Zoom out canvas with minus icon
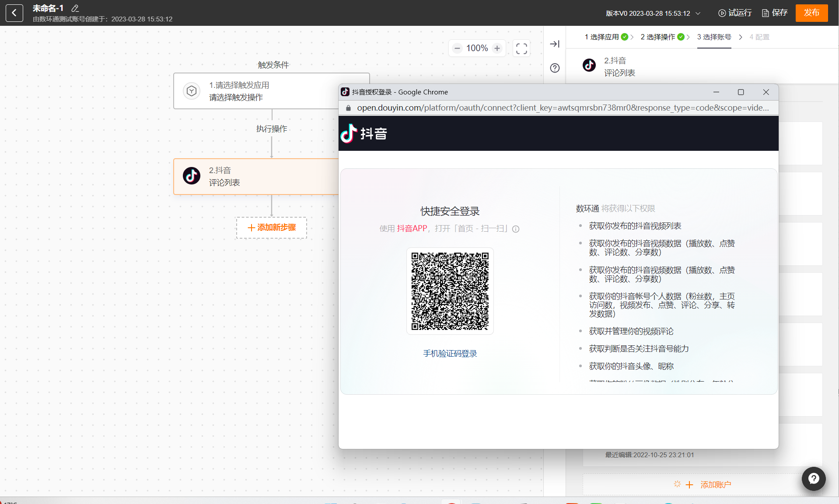Viewport: 839px width, 504px height. (457, 49)
